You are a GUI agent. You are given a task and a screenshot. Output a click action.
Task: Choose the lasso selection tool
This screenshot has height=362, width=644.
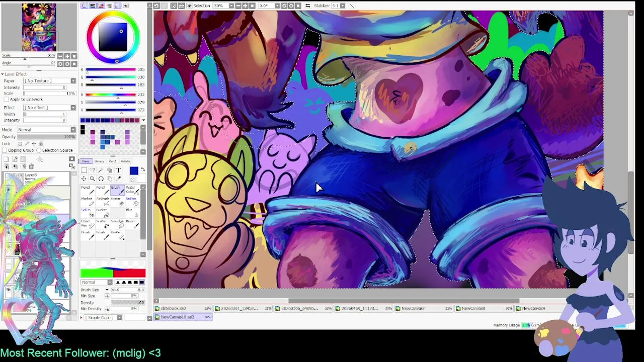[x=93, y=170]
